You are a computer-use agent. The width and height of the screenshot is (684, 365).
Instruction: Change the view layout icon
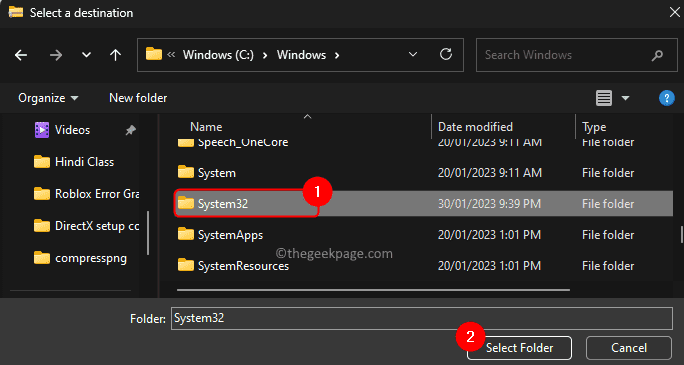click(x=604, y=98)
